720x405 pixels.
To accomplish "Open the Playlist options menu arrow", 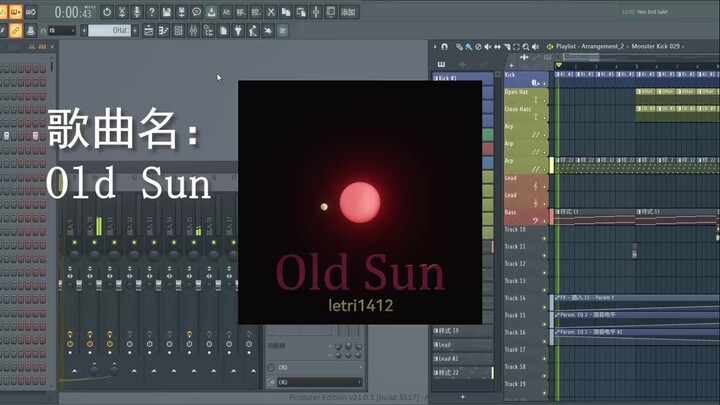I will click(435, 46).
